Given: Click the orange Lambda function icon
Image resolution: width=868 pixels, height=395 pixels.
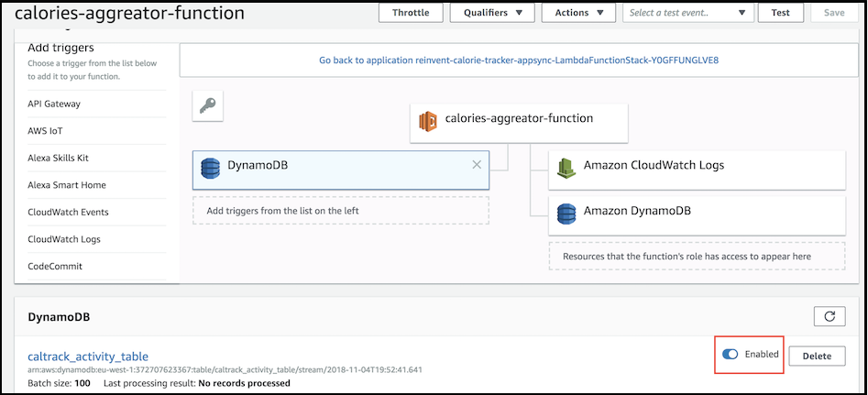Looking at the screenshot, I should pos(428,121).
